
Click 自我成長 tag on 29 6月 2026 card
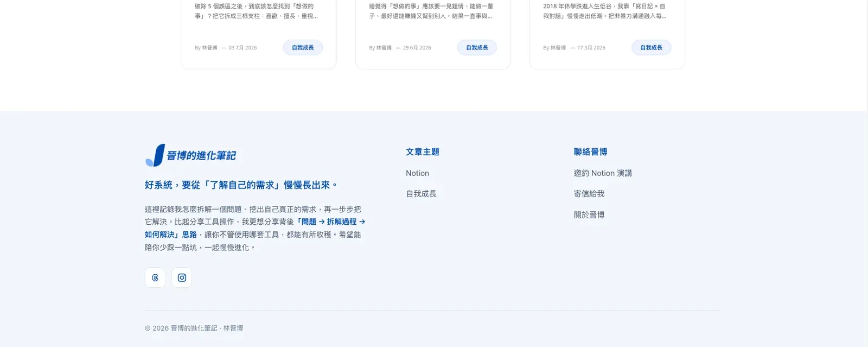[x=477, y=48]
